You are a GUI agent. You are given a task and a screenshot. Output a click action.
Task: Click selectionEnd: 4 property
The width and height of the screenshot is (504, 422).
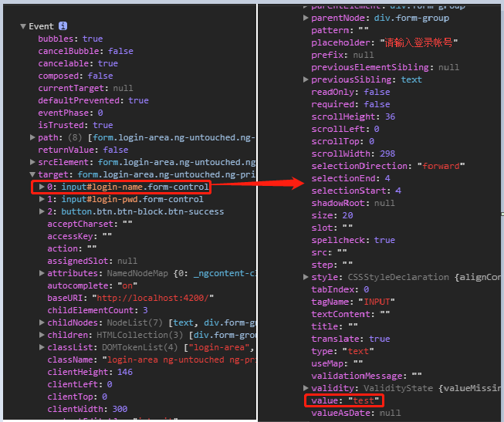pyautogui.click(x=350, y=178)
